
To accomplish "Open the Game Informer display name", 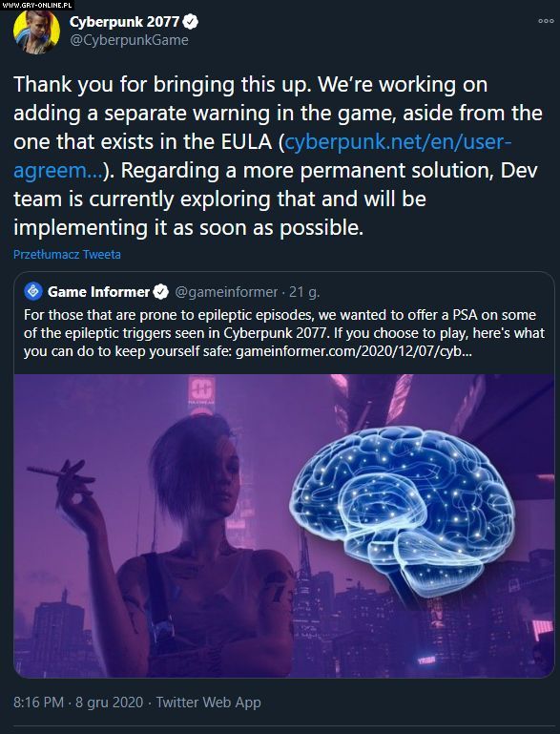I will [98, 292].
